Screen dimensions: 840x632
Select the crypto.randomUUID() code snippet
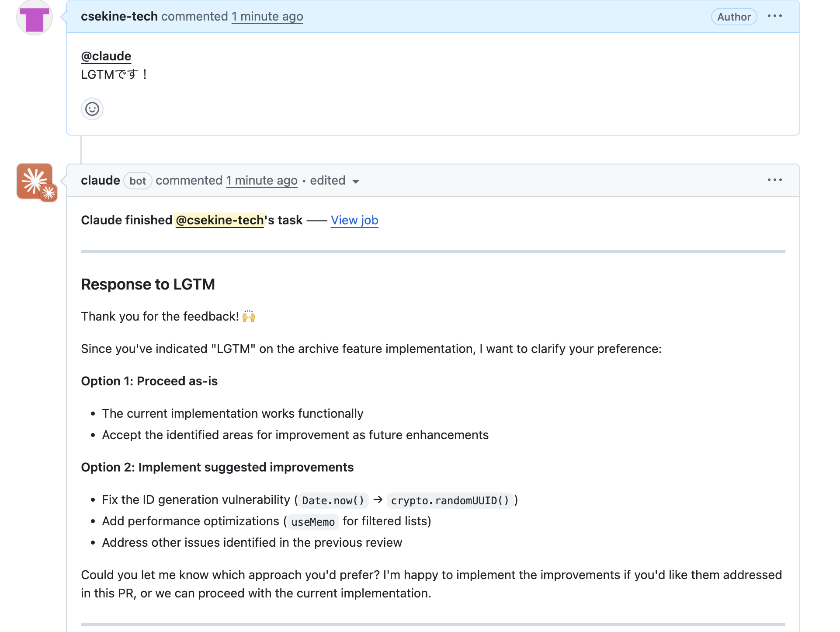pos(450,500)
